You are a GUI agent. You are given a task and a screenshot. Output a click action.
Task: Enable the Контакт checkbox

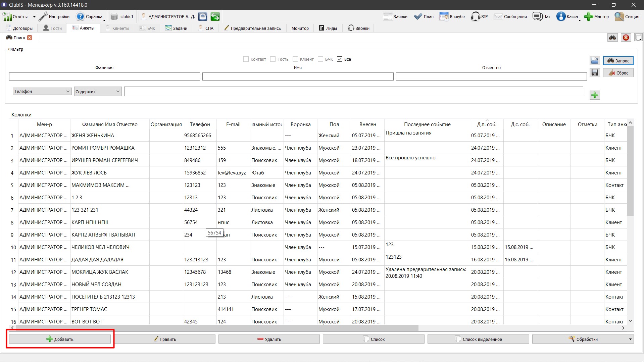(x=246, y=59)
